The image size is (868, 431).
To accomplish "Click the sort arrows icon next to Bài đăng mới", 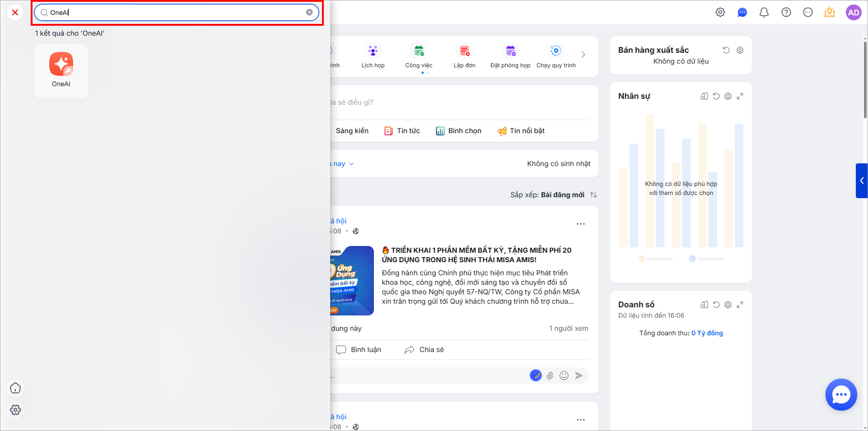I will click(x=593, y=195).
